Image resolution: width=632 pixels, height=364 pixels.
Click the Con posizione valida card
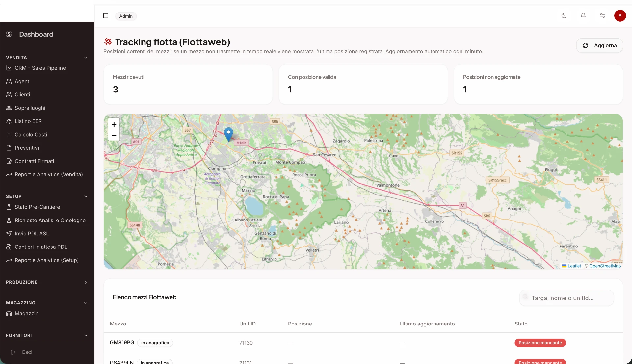click(363, 84)
